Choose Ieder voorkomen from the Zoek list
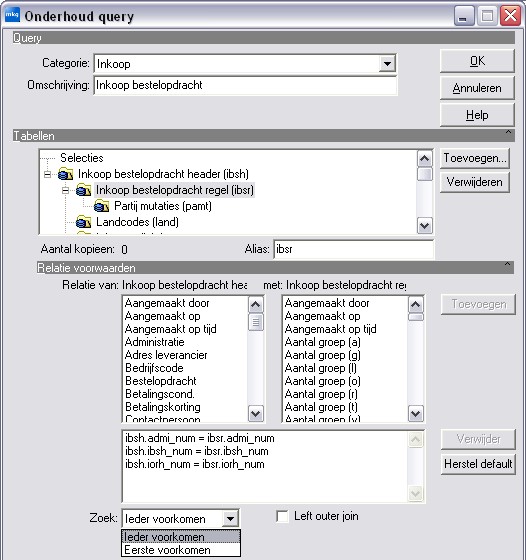 [164, 537]
